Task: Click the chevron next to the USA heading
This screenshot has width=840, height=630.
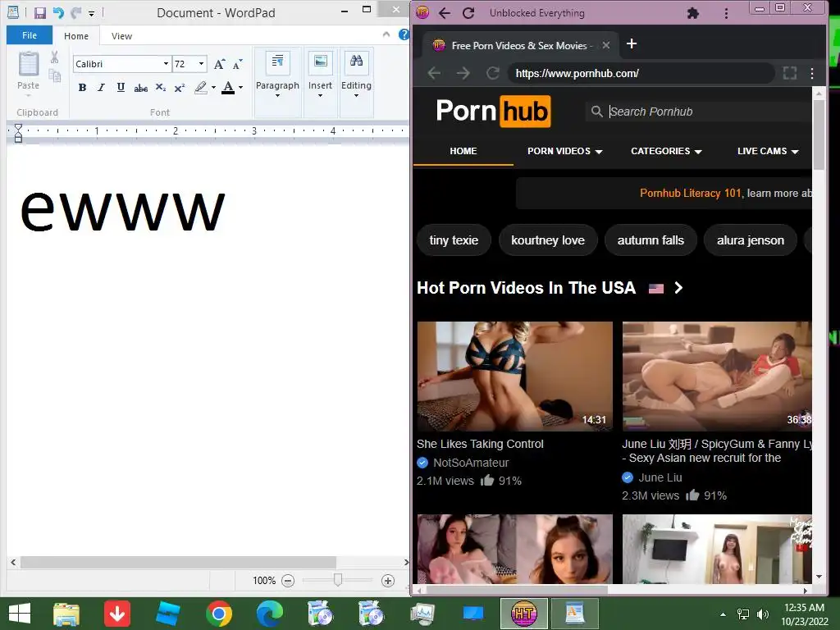Action: pyautogui.click(x=678, y=288)
